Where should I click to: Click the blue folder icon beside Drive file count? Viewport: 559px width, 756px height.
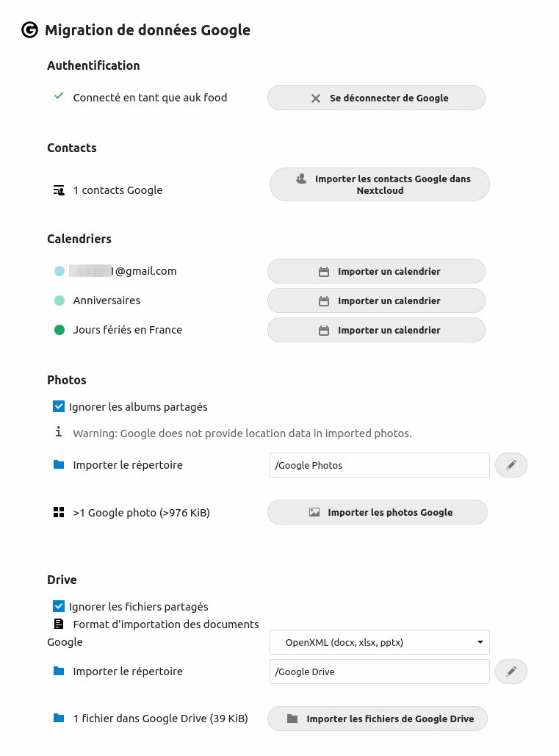59,718
